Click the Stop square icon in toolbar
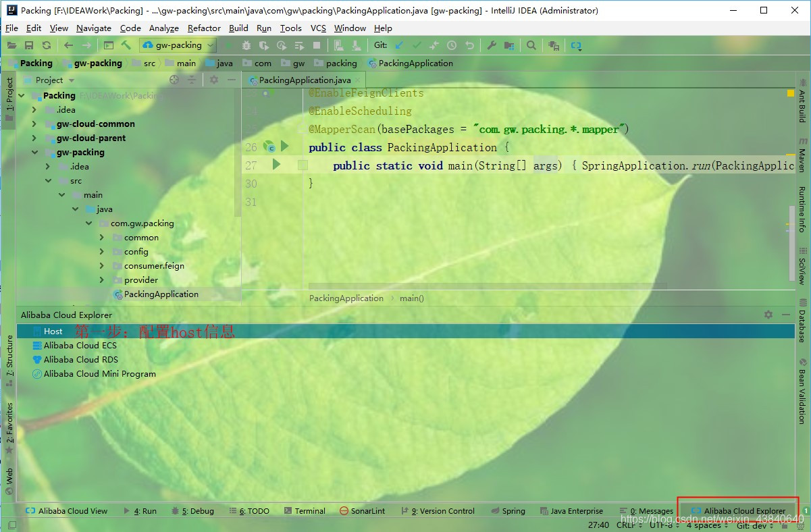This screenshot has width=811, height=532. pyautogui.click(x=317, y=45)
